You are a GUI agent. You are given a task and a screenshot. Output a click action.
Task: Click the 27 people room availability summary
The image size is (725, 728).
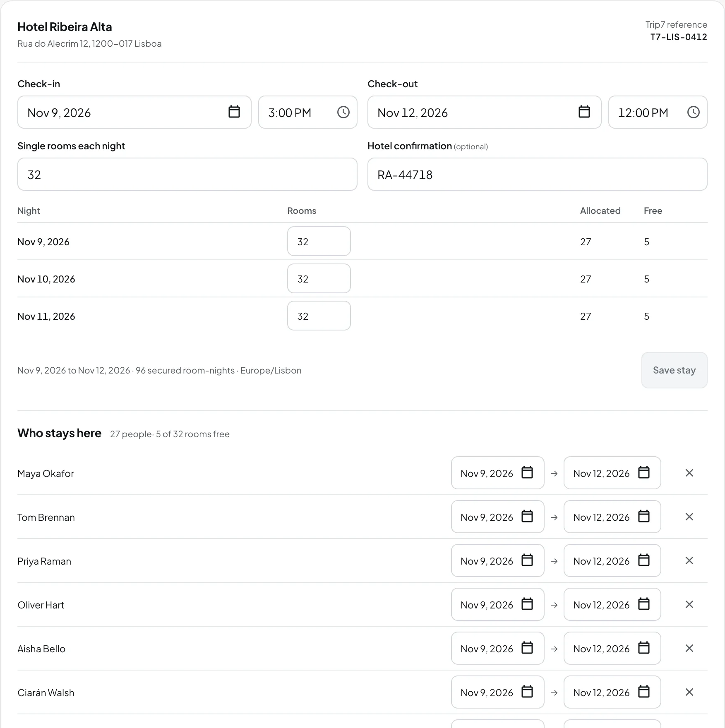coord(170,434)
